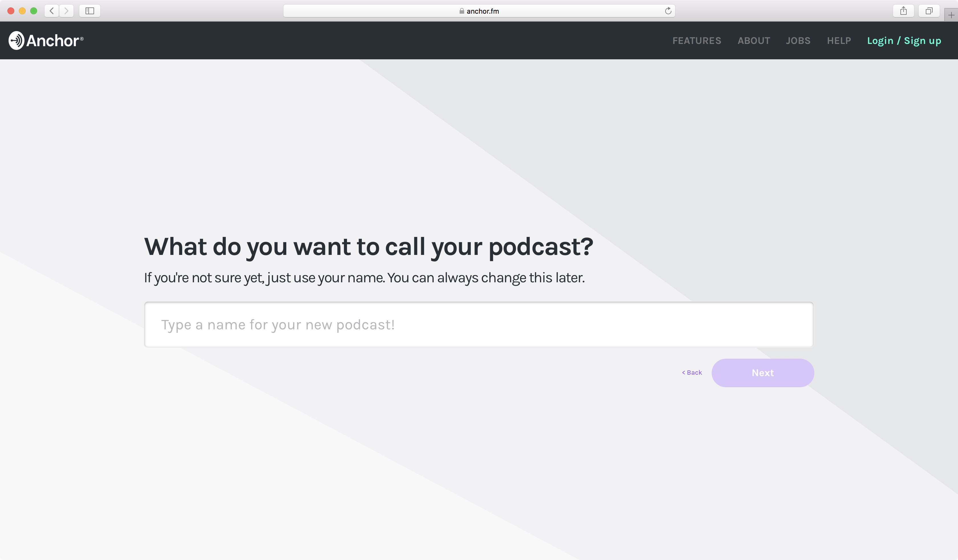This screenshot has height=560, width=958.
Task: Open the ABOUT nav item
Action: [x=754, y=41]
